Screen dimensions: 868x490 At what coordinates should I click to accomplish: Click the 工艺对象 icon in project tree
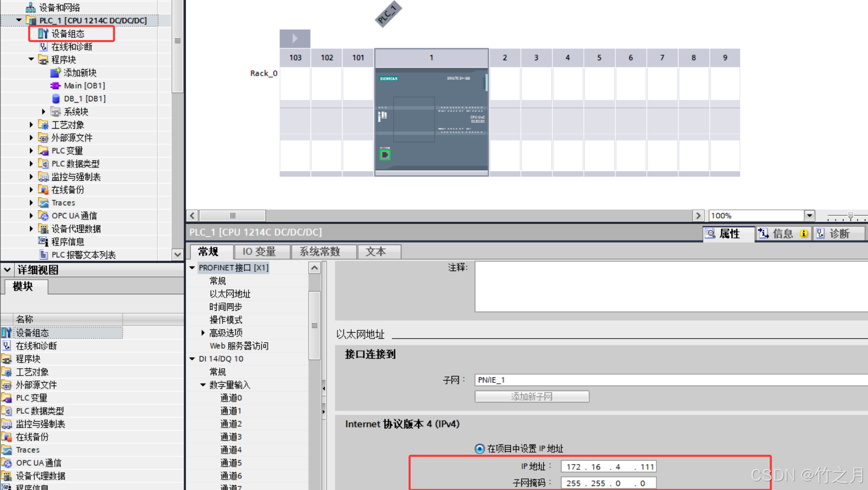[x=43, y=125]
